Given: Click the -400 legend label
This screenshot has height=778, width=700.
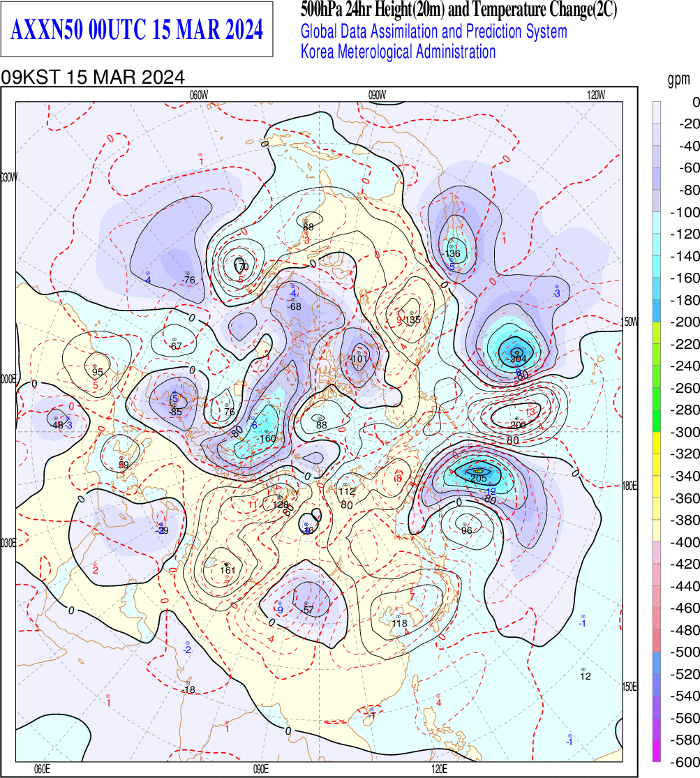Looking at the screenshot, I should pyautogui.click(x=685, y=542).
